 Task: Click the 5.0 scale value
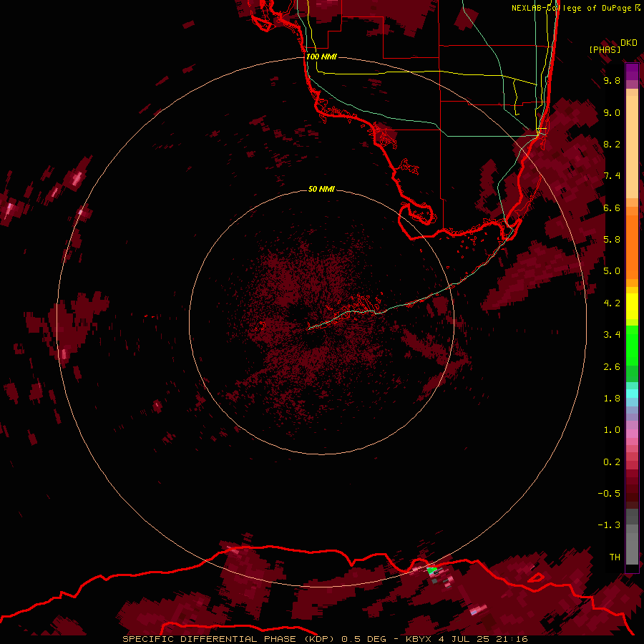pos(612,271)
